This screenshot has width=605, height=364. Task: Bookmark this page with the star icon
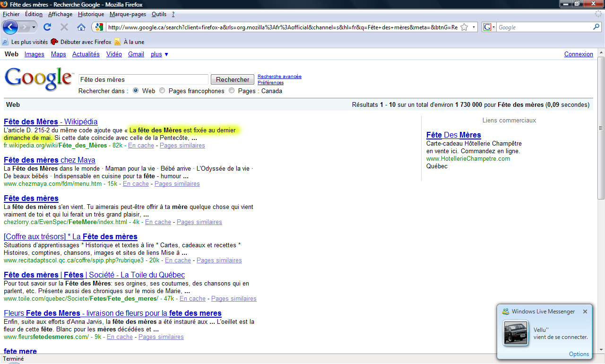[x=464, y=27]
